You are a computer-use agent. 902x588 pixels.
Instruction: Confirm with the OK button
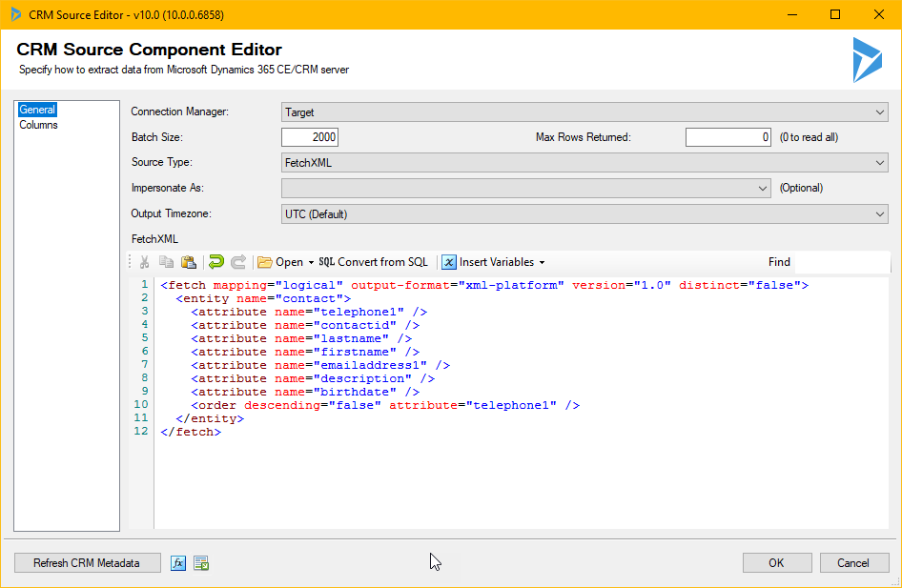776,562
